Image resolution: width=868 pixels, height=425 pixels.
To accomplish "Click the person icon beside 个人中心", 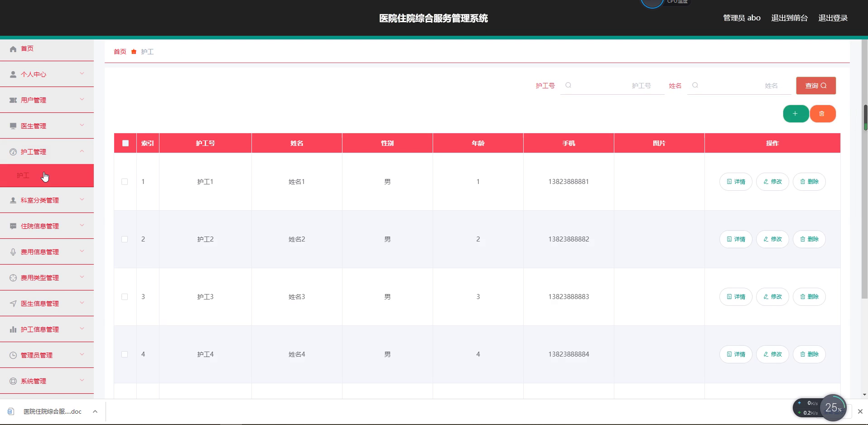I will click(13, 74).
